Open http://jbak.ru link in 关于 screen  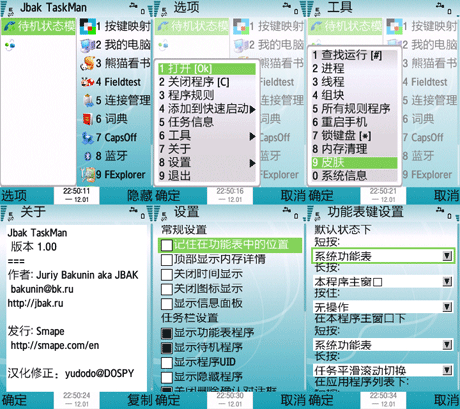coord(35,303)
